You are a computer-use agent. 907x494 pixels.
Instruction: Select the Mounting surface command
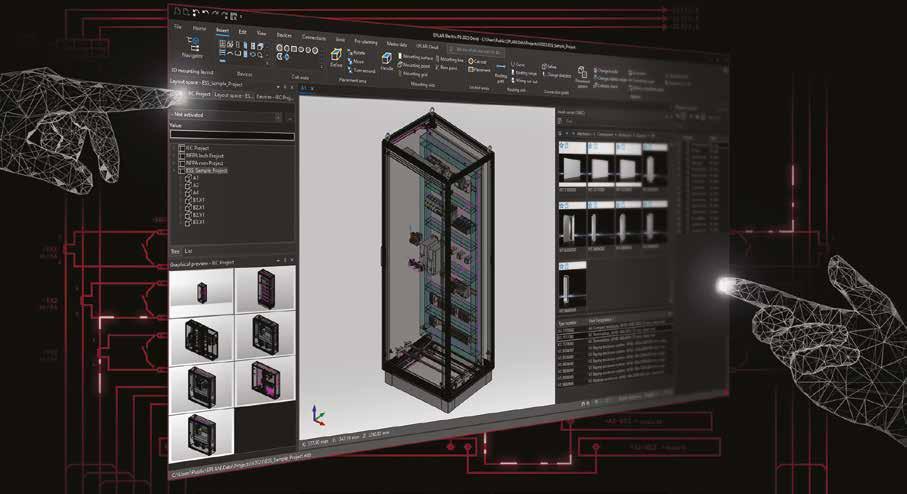pyautogui.click(x=415, y=57)
